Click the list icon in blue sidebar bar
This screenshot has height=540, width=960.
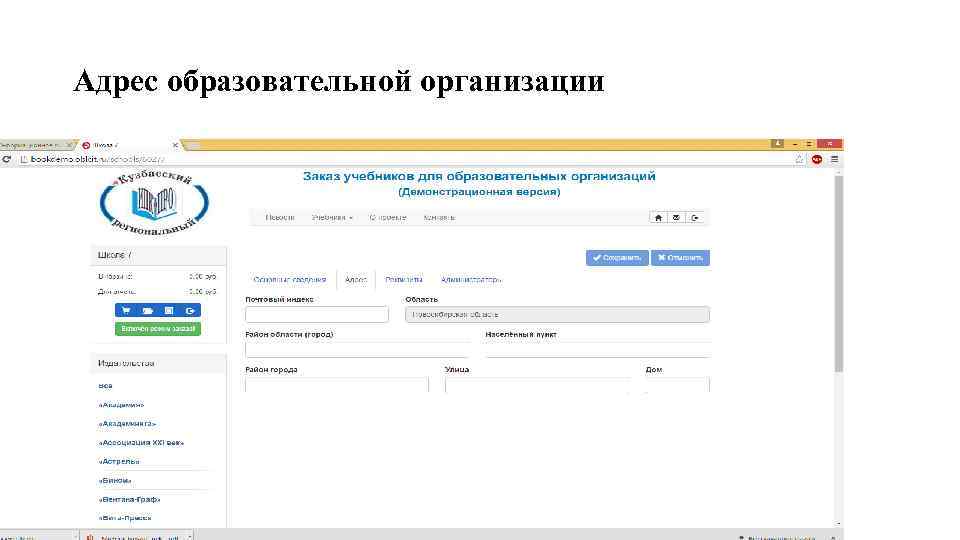point(169,310)
